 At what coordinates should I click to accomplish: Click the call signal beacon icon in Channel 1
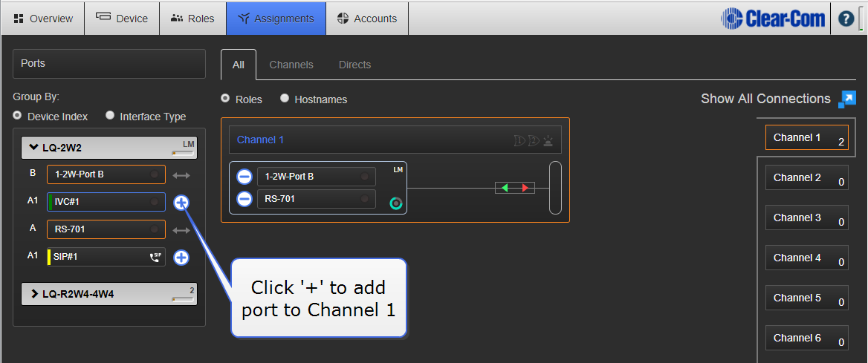coord(548,140)
